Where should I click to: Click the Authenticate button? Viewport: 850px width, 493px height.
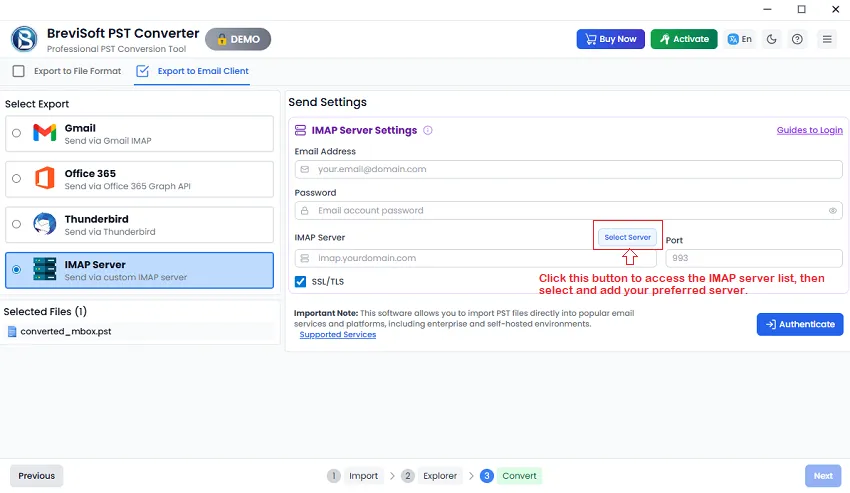[800, 324]
